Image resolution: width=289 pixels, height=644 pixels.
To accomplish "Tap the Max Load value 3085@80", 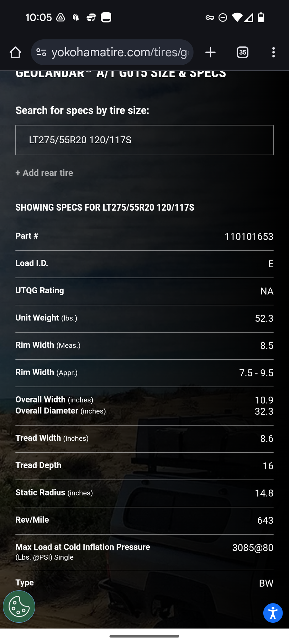I will point(253,548).
